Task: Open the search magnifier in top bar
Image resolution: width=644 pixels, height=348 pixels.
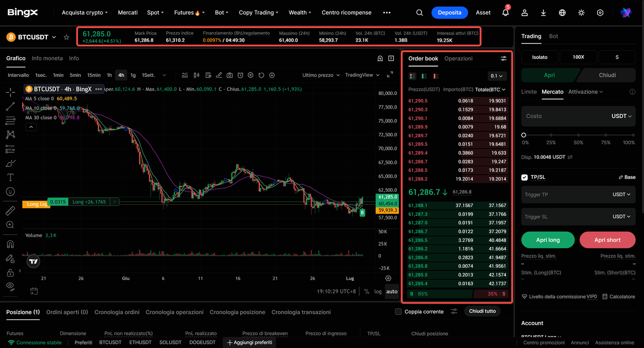Action: pos(420,13)
